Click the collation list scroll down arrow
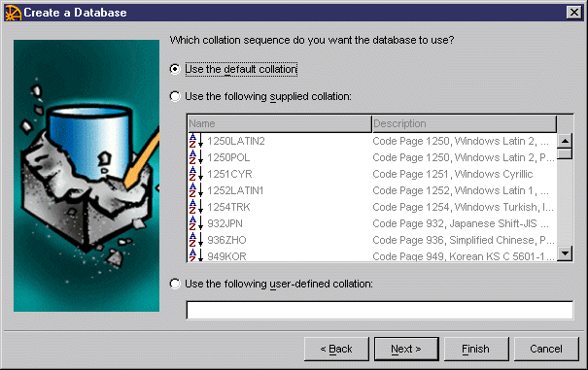Image resolution: width=588 pixels, height=370 pixels. click(x=565, y=253)
